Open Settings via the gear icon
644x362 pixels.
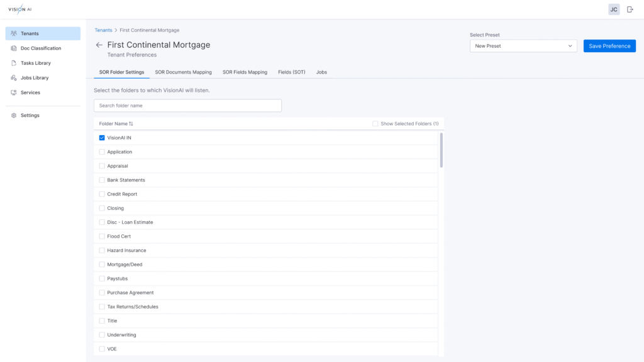coord(14,116)
